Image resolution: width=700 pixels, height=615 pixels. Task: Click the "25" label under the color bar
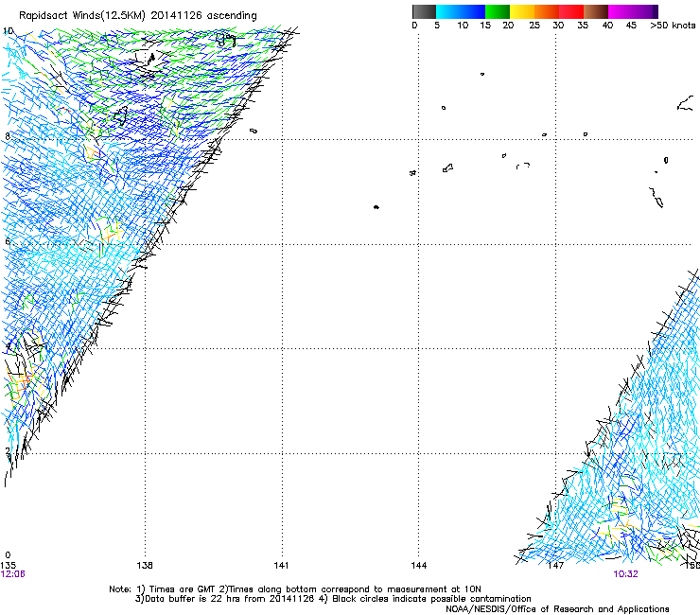point(534,26)
